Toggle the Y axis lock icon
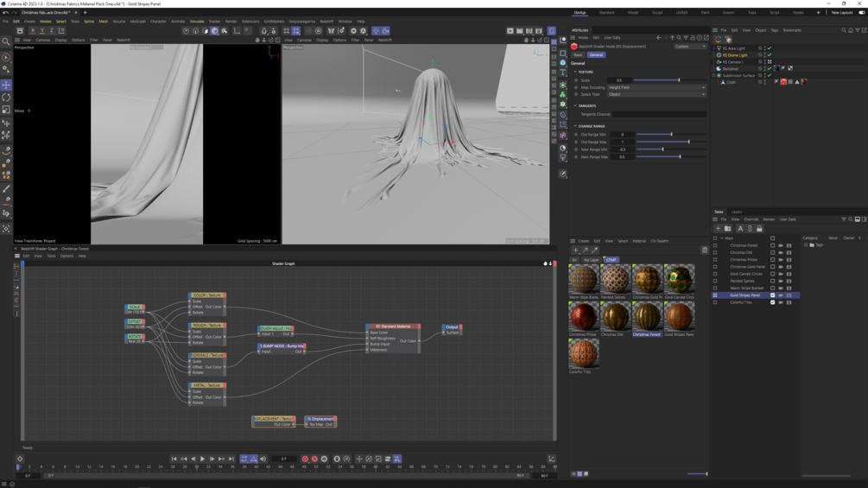Screen dimensions: 868x488 pos(42,31)
